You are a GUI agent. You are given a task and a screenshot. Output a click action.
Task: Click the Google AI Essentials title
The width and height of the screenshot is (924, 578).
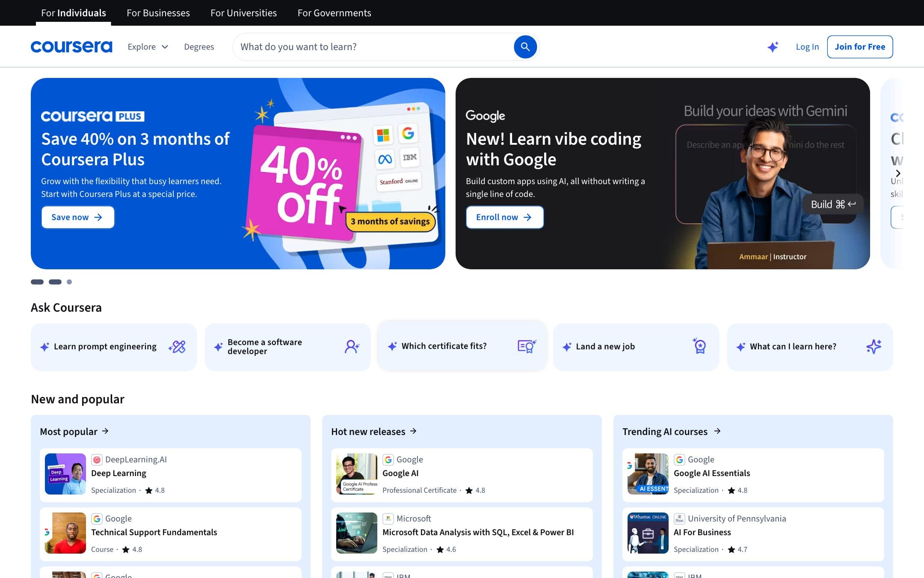[x=712, y=473]
